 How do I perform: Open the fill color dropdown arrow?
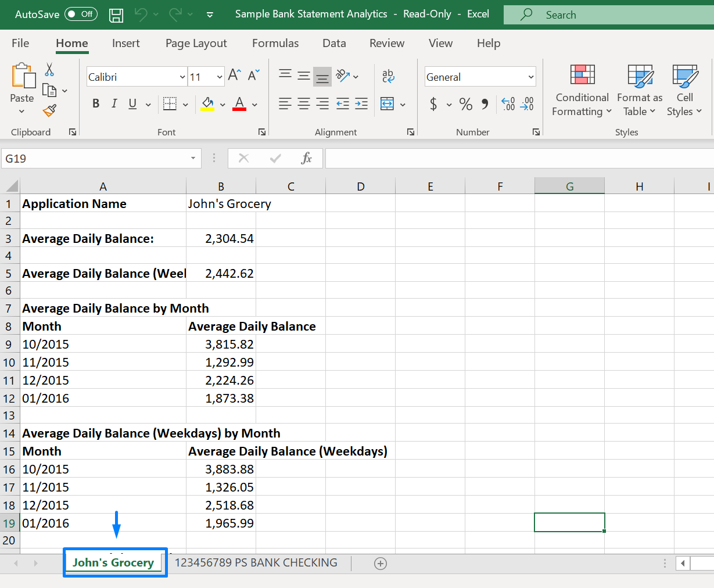tap(223, 105)
